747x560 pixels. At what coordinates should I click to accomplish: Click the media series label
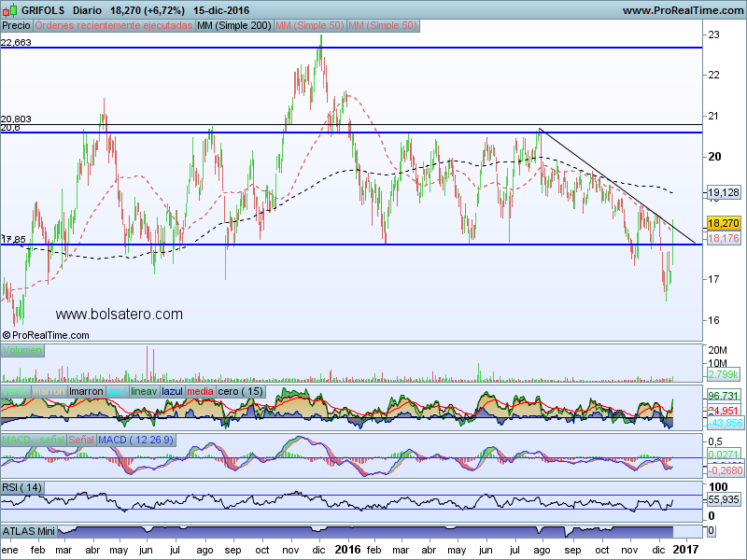click(x=201, y=392)
